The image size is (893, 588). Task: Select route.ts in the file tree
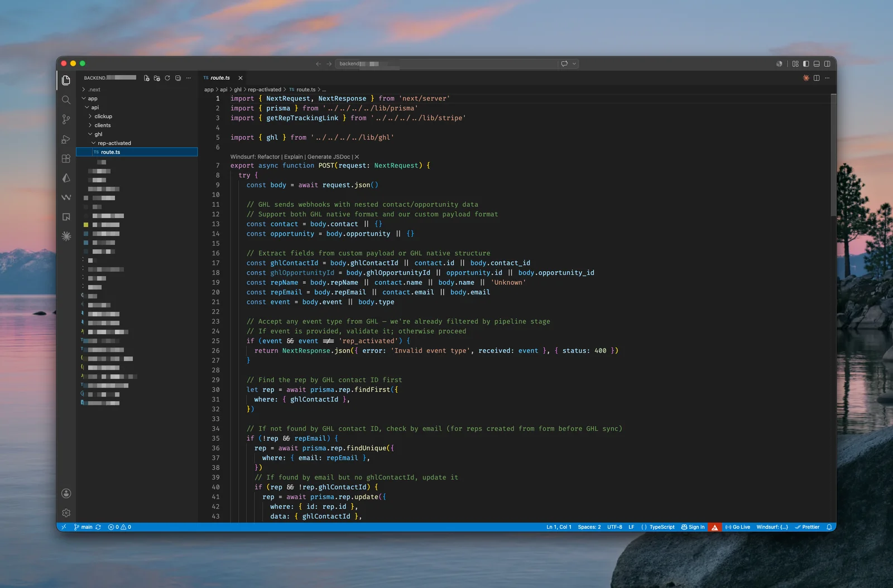point(137,152)
